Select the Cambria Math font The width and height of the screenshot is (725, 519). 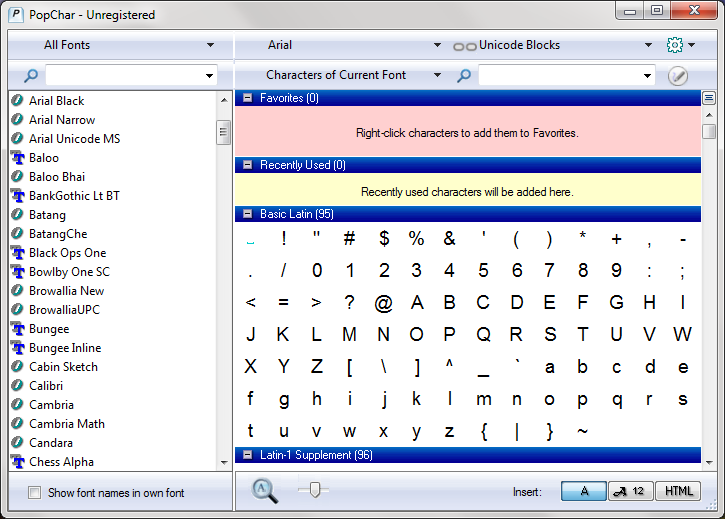[67, 424]
